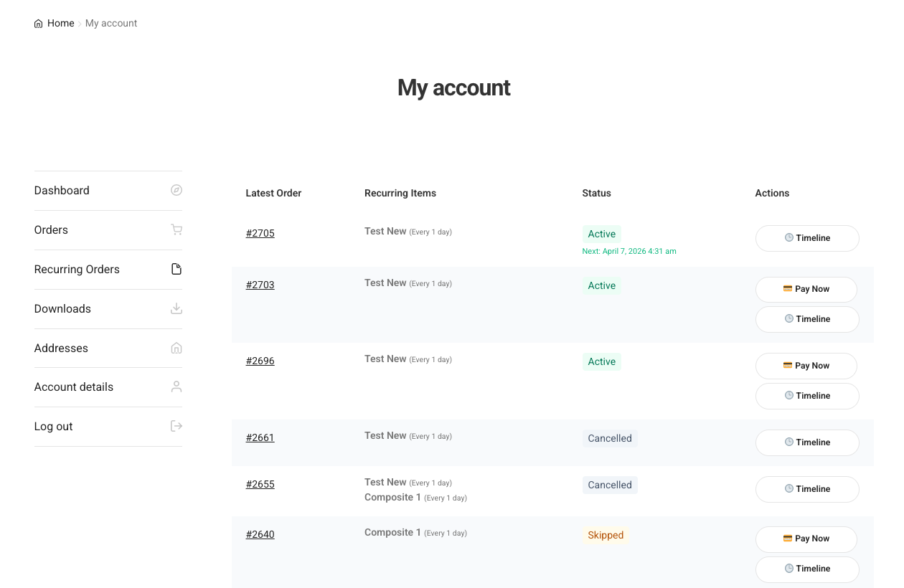This screenshot has height=588, width=904.
Task: Click the home icon in the breadcrumb
Action: 38,24
